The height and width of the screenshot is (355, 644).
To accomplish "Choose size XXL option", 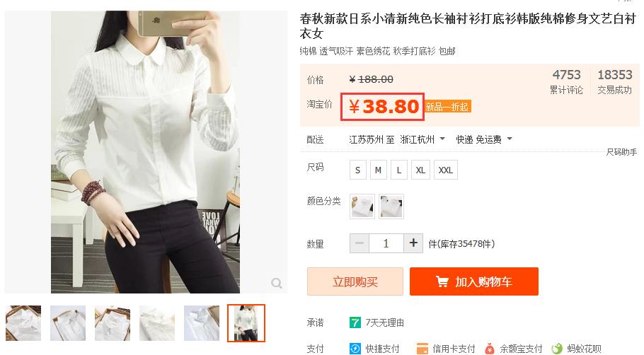I will [x=446, y=170].
